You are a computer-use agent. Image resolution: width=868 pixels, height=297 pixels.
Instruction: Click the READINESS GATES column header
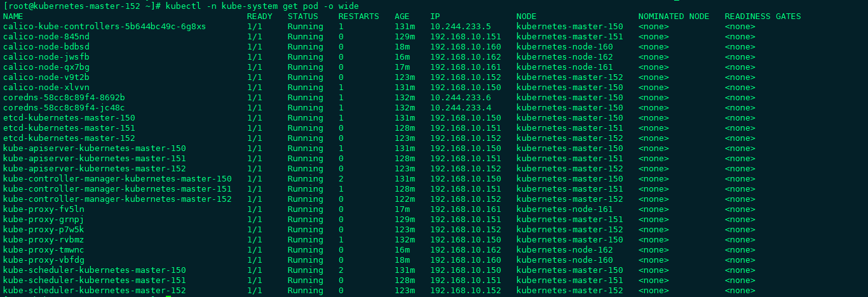pos(763,16)
